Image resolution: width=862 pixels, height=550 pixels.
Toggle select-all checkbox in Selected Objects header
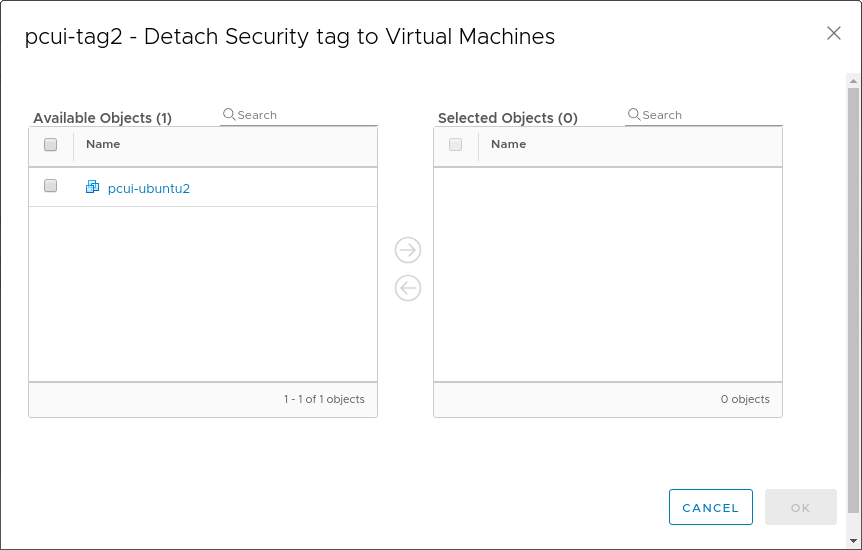click(x=456, y=145)
